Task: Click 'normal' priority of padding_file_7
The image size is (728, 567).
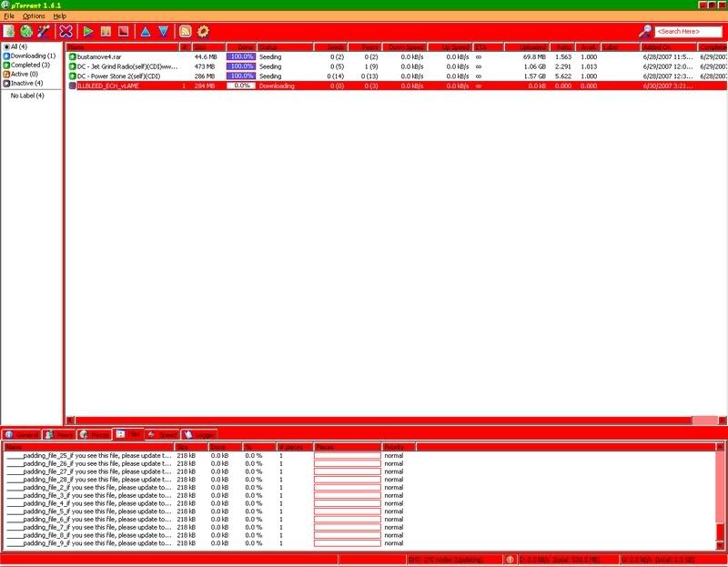Action: pos(394,528)
